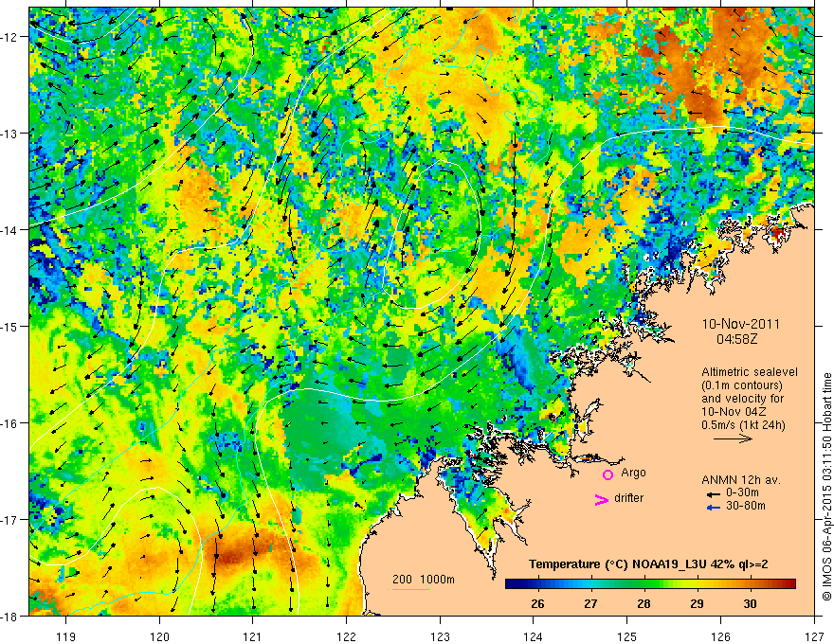Click the (0.1m contours) text
Screen dimensions: 834x644
[742, 385]
